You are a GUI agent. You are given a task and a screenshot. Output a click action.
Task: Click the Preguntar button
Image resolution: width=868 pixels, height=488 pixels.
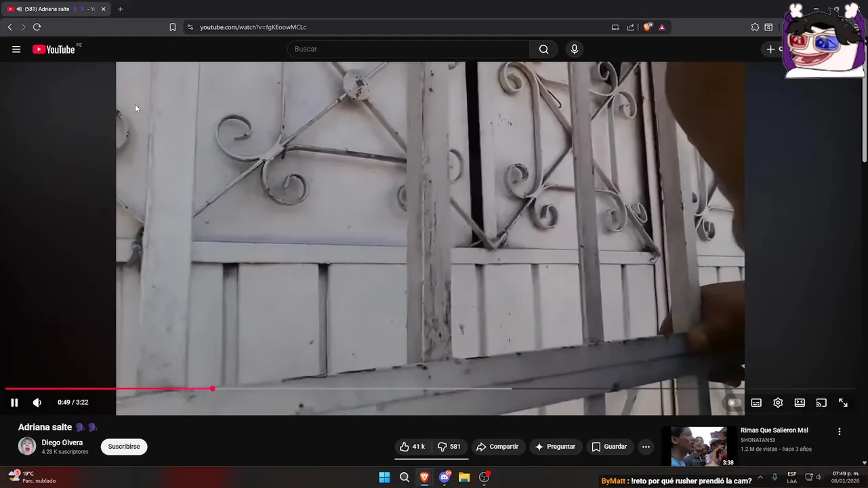(555, 447)
